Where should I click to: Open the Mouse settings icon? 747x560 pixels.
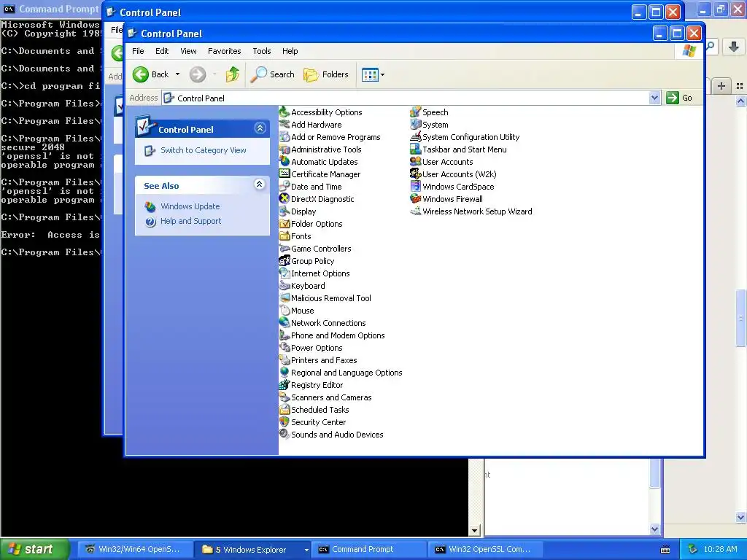point(285,310)
